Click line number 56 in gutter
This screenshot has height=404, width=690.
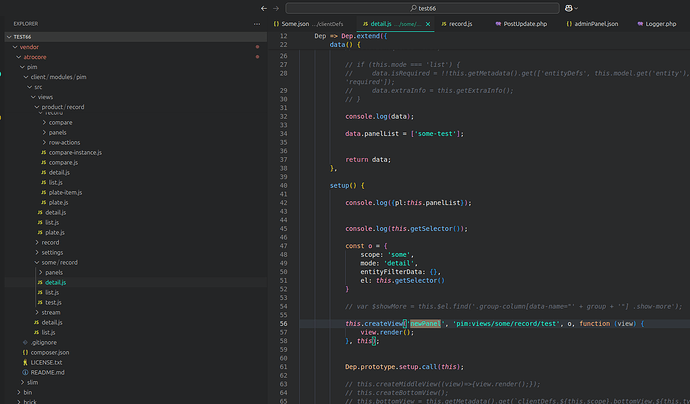pyautogui.click(x=283, y=324)
